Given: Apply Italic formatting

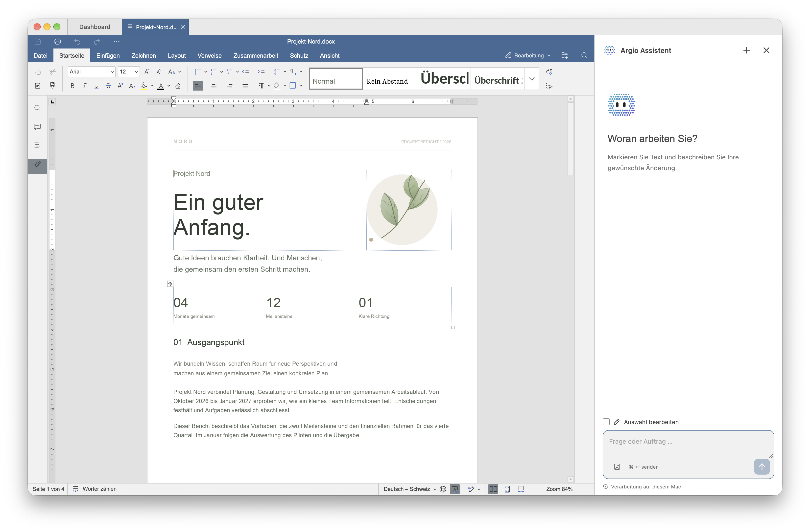Looking at the screenshot, I should click(x=84, y=86).
